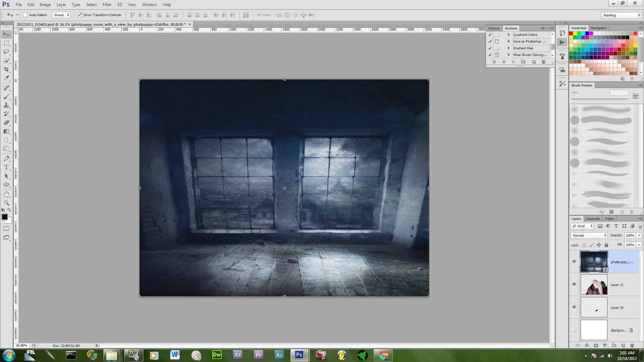This screenshot has height=362, width=644.
Task: Open After Effects from the taskbar
Action: click(238, 355)
